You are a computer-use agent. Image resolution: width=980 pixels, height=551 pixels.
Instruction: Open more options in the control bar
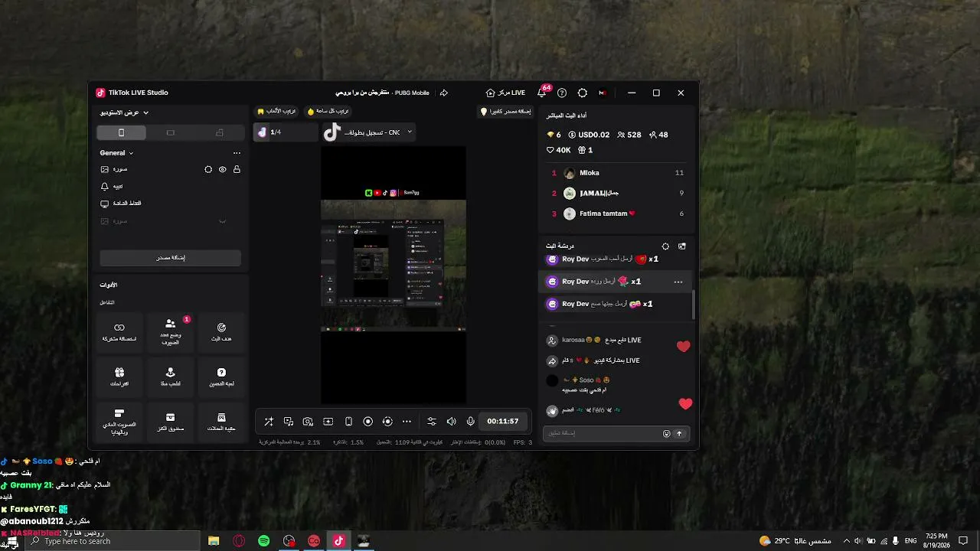pyautogui.click(x=407, y=422)
